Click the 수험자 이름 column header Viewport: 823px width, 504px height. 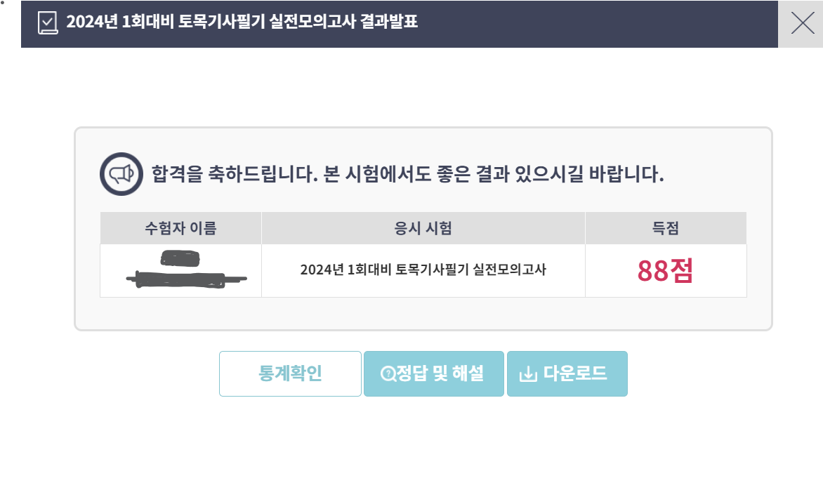coord(180,228)
